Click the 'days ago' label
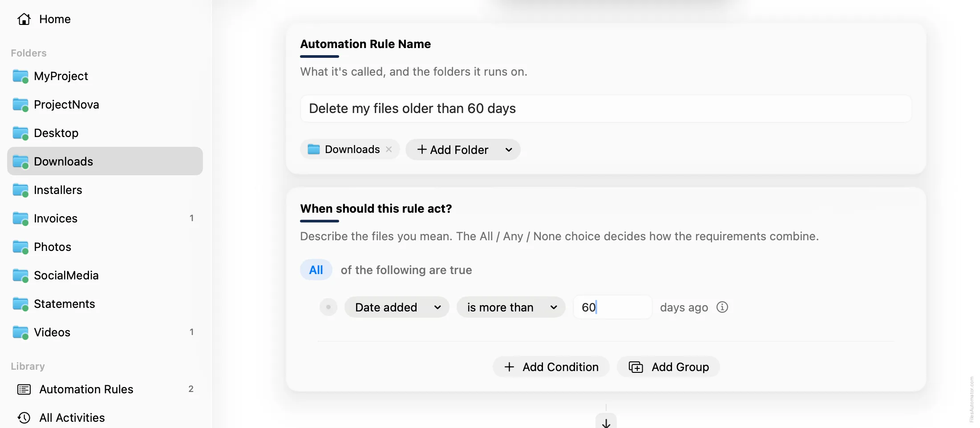Screen dimensions: 980x428 [x=684, y=307]
